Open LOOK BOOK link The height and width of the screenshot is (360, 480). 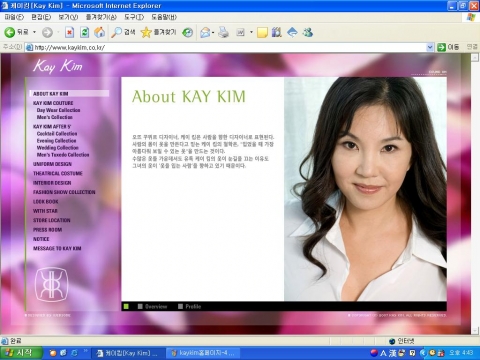click(x=46, y=202)
